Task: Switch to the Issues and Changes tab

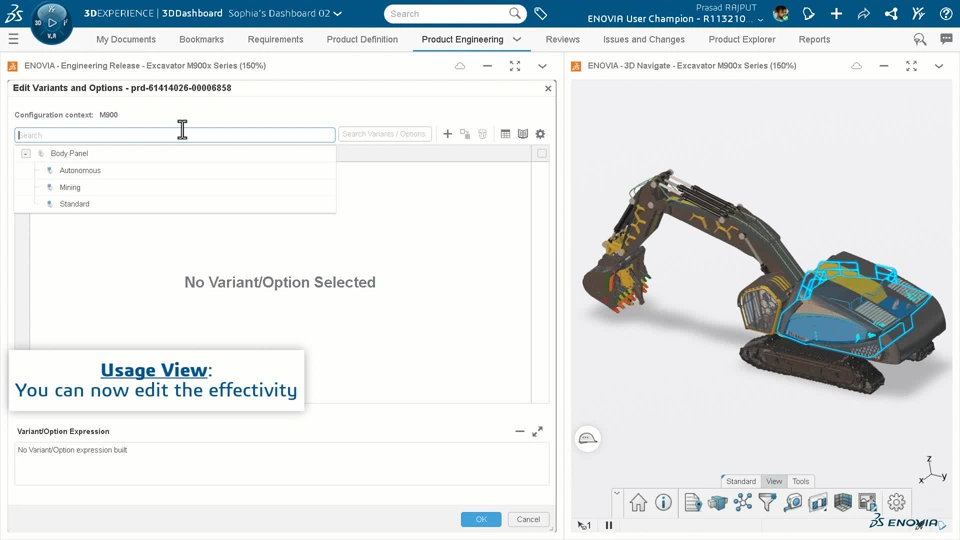Action: coord(644,39)
